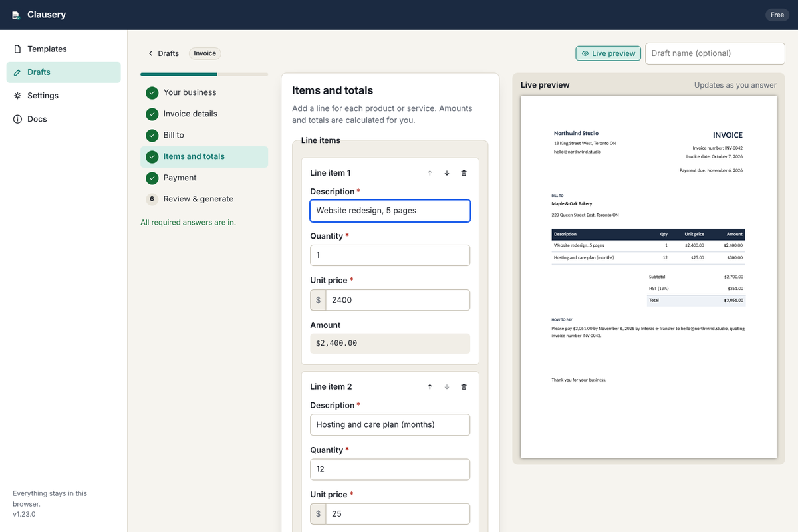Click the Free plan badge
This screenshot has width=798, height=532.
(777, 15)
